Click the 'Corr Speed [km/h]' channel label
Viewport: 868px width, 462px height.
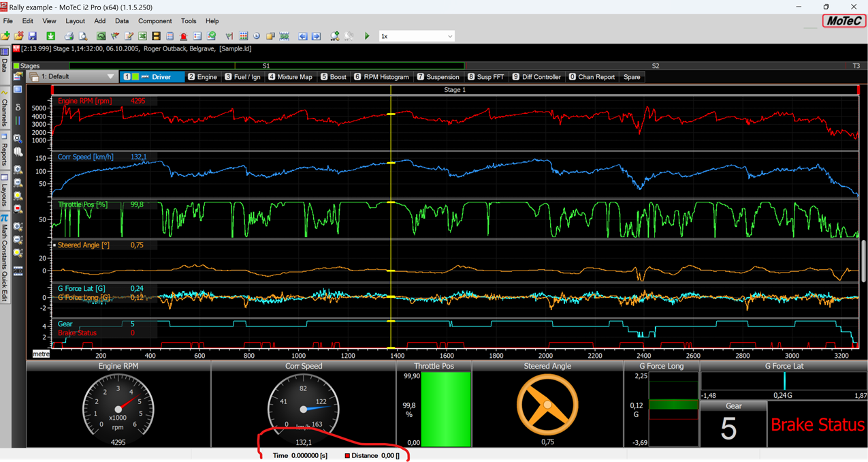pos(86,157)
